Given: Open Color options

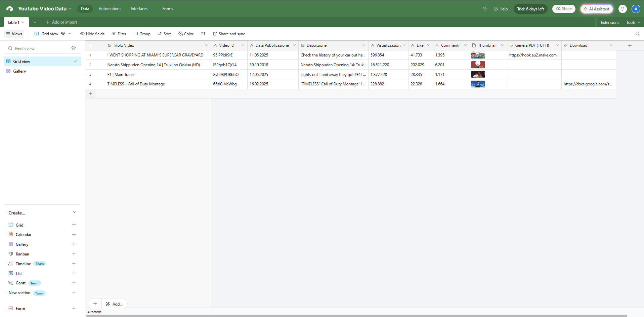Looking at the screenshot, I should click(186, 34).
